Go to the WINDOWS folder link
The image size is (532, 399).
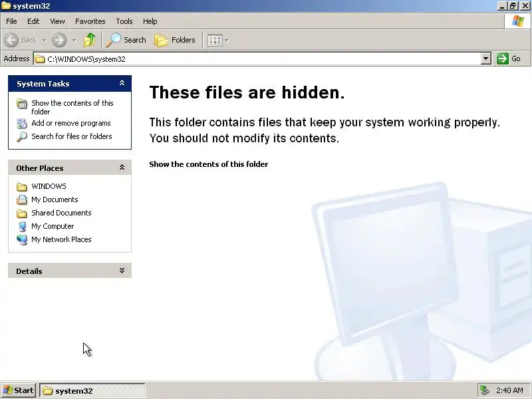pyautogui.click(x=49, y=186)
